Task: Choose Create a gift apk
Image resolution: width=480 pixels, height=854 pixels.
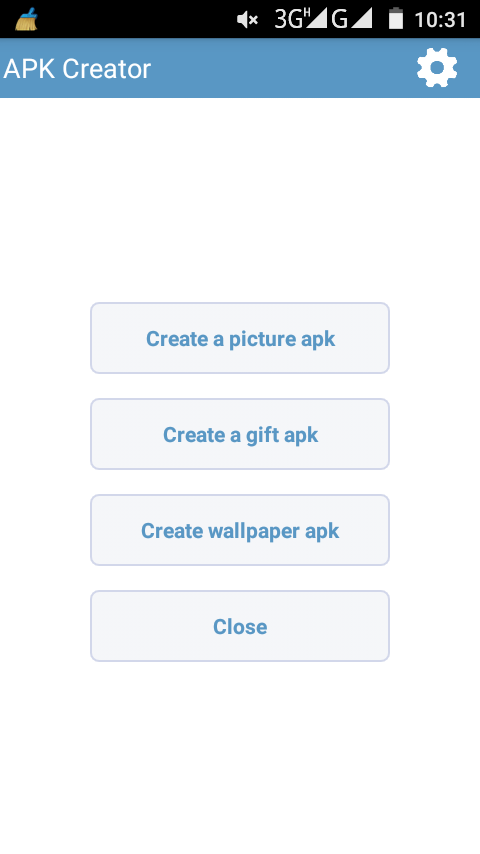Action: tap(240, 434)
